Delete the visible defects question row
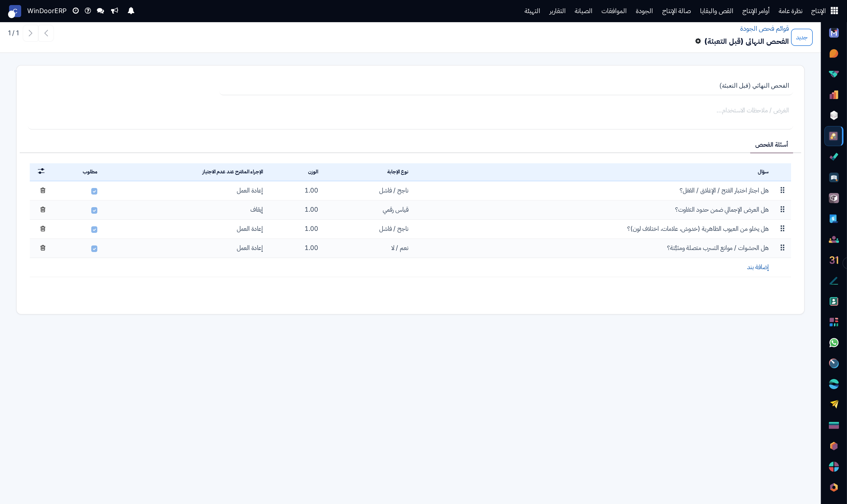 coord(43,229)
